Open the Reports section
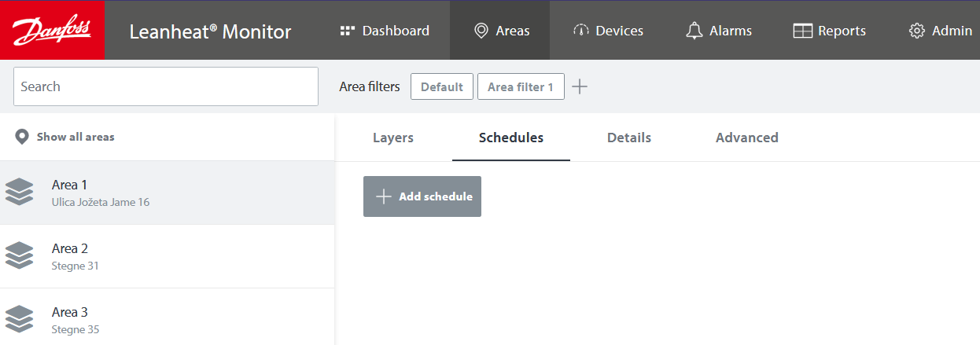The height and width of the screenshot is (345, 980). click(x=829, y=31)
